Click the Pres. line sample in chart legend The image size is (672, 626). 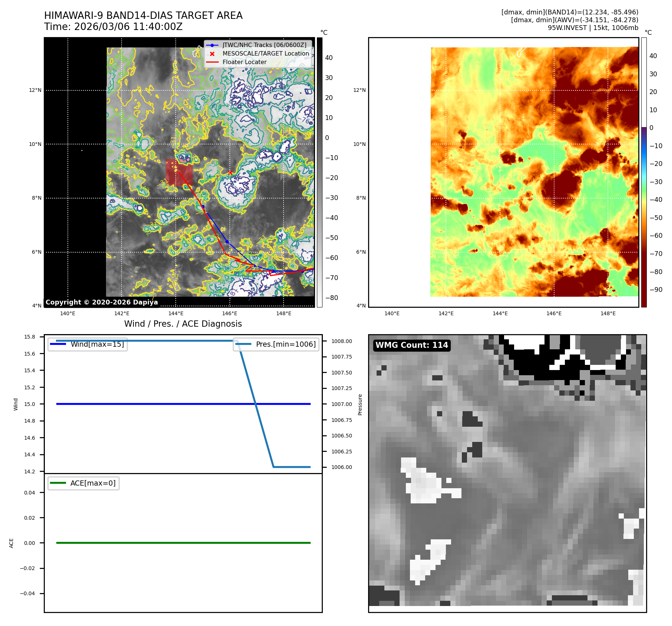243,344
